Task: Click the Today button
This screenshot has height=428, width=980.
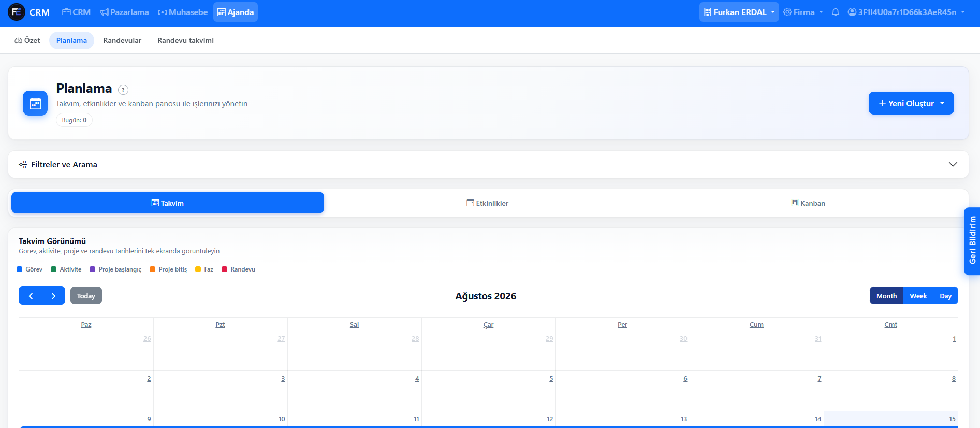Action: [x=86, y=296]
